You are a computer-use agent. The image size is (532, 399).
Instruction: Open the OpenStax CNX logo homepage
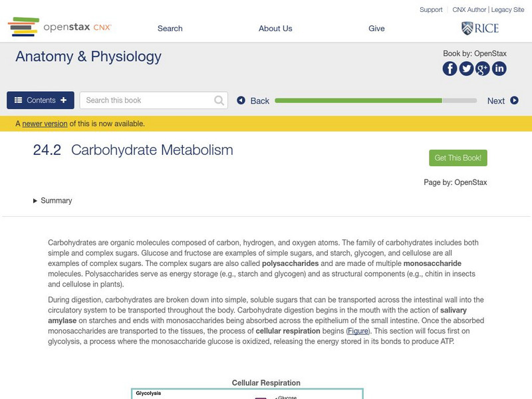tap(60, 27)
